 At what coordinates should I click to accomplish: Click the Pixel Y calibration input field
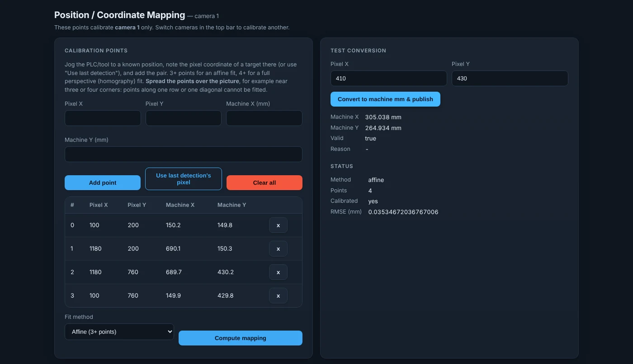pyautogui.click(x=184, y=118)
